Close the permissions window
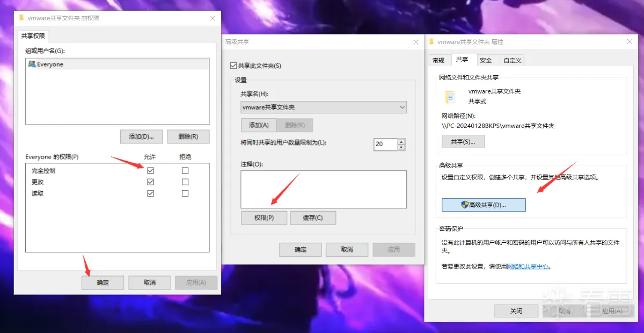The image size is (644, 333). point(213,18)
